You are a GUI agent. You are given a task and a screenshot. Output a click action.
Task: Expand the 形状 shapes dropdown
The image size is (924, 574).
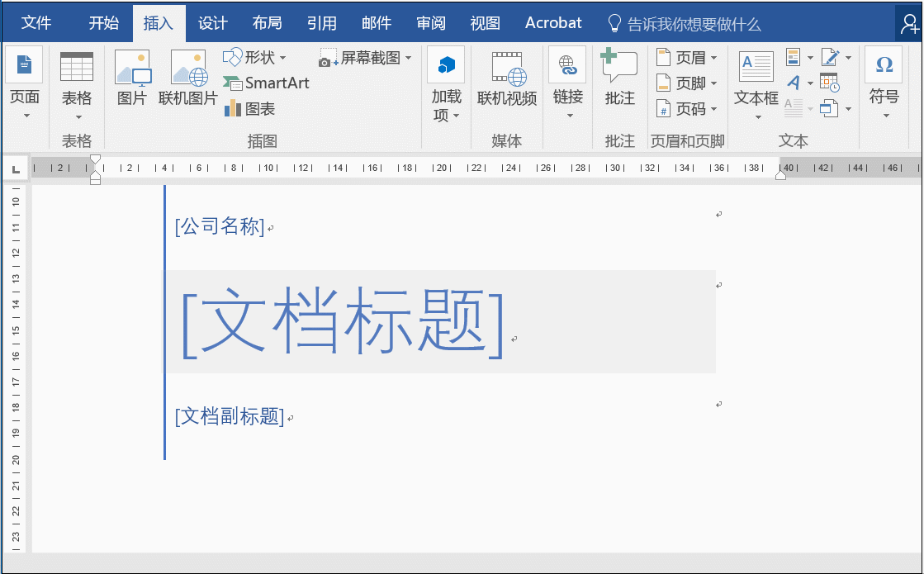pos(255,58)
